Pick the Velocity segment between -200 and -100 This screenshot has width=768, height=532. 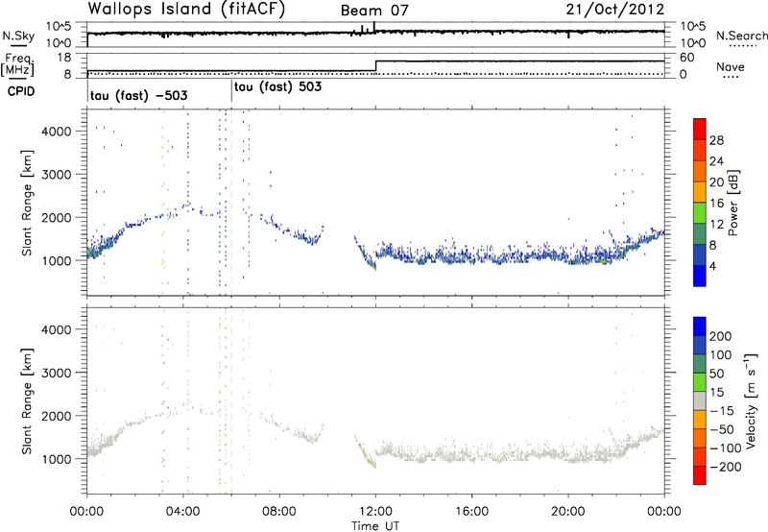pyautogui.click(x=700, y=456)
